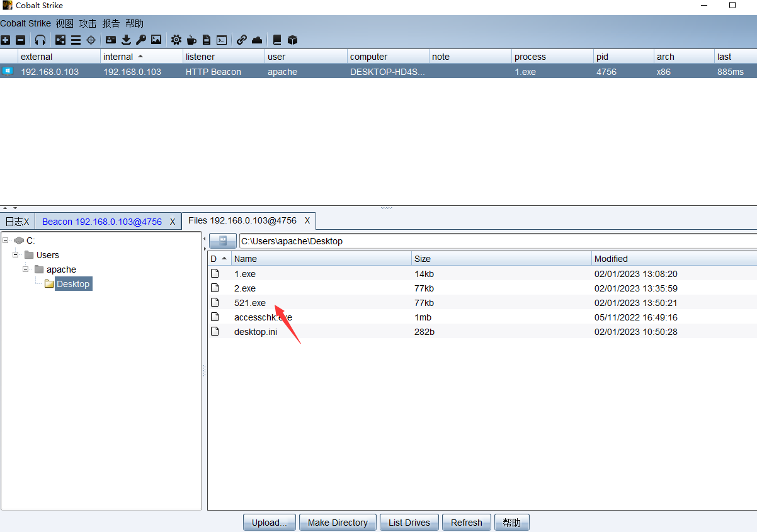Sort sessions by the external column header

tap(59, 57)
